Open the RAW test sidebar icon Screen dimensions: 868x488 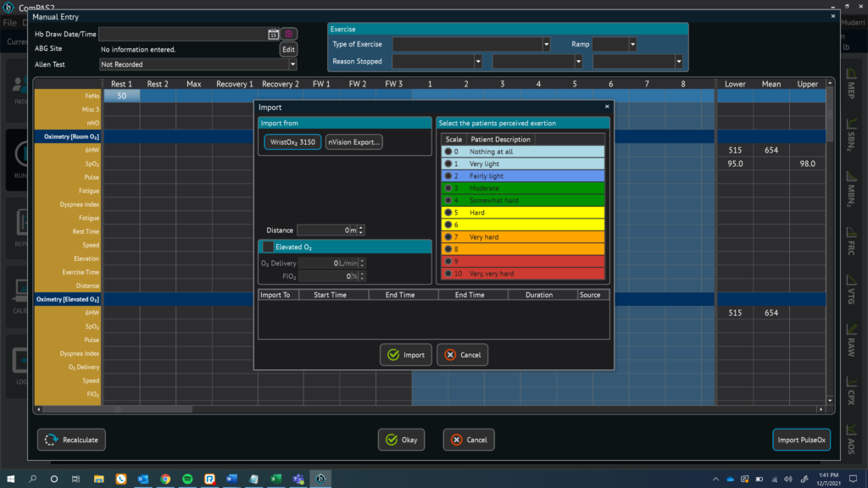(851, 341)
